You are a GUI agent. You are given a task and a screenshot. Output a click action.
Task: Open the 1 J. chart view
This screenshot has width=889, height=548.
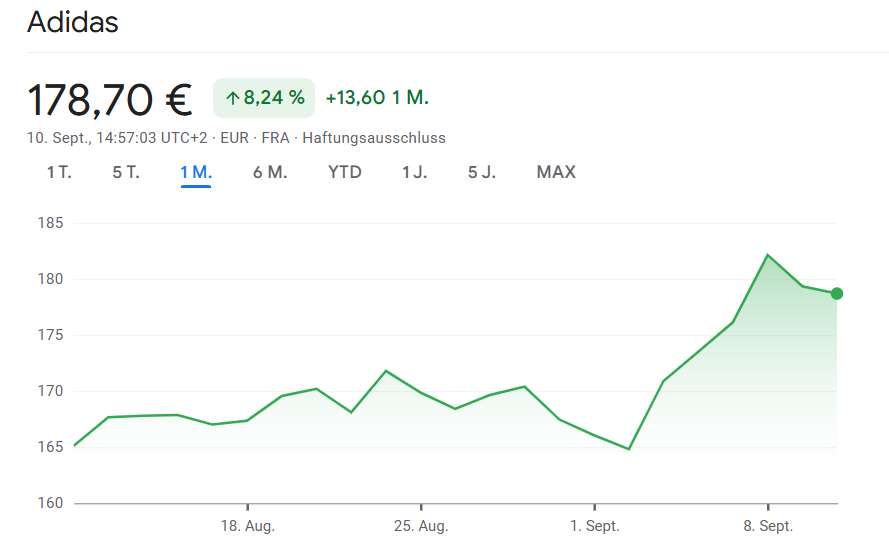pyautogui.click(x=414, y=172)
